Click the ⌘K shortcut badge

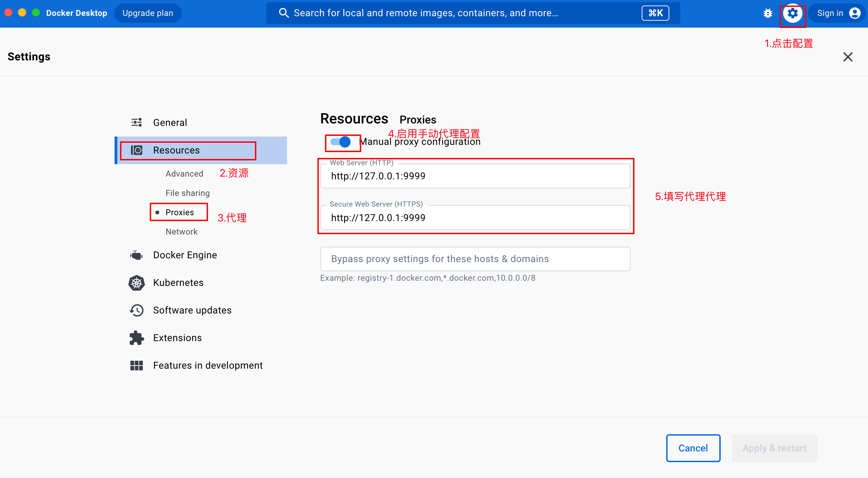coord(655,13)
